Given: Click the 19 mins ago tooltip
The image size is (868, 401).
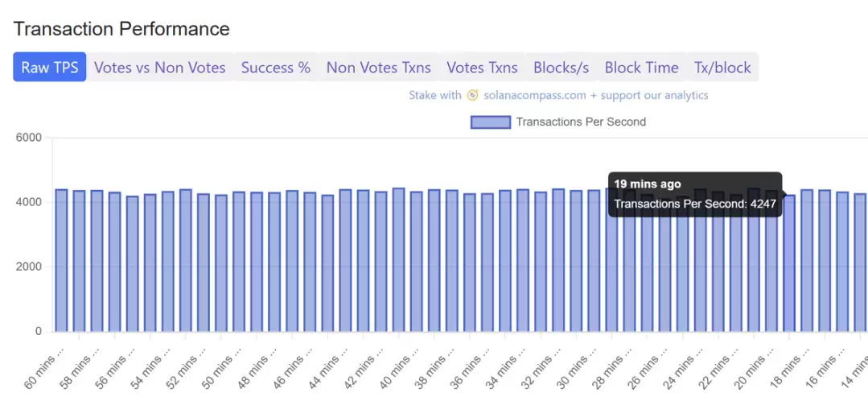Looking at the screenshot, I should point(694,194).
